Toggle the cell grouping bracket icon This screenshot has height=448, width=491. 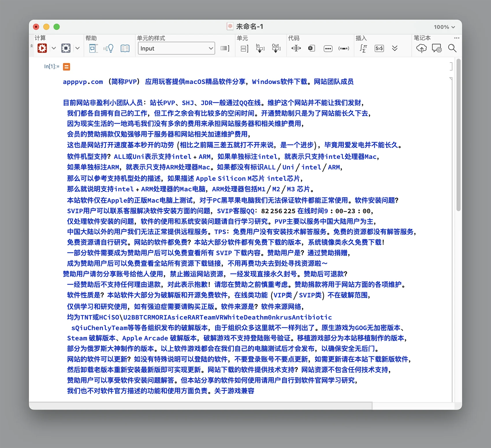pos(244,49)
